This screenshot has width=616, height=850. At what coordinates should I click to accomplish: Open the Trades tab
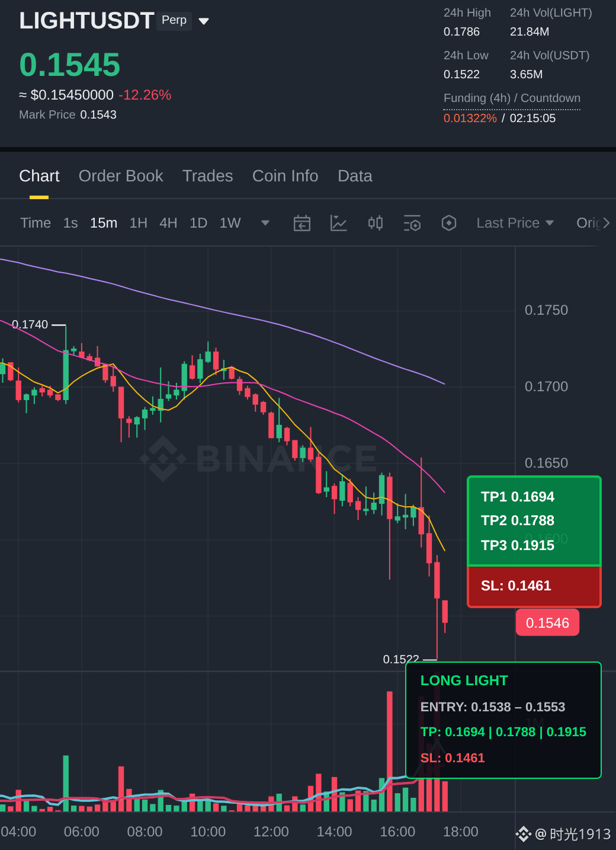[207, 176]
